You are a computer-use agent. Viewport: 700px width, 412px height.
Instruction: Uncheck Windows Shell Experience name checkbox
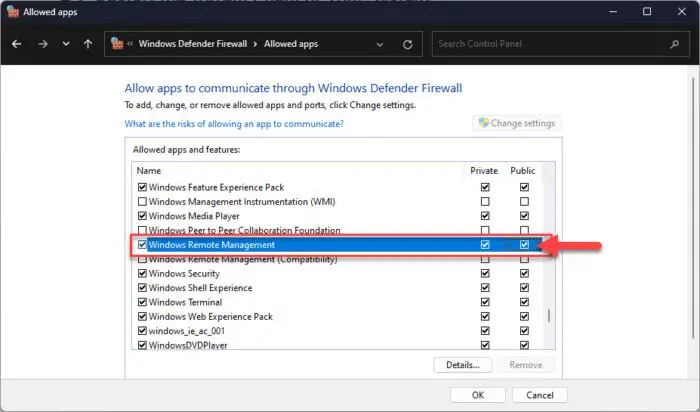[142, 287]
